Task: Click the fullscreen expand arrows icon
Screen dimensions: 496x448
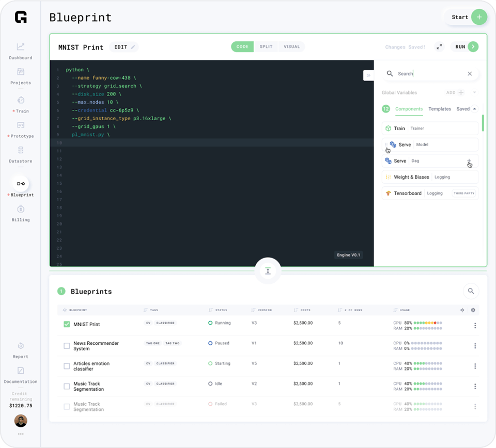Action: click(x=439, y=47)
